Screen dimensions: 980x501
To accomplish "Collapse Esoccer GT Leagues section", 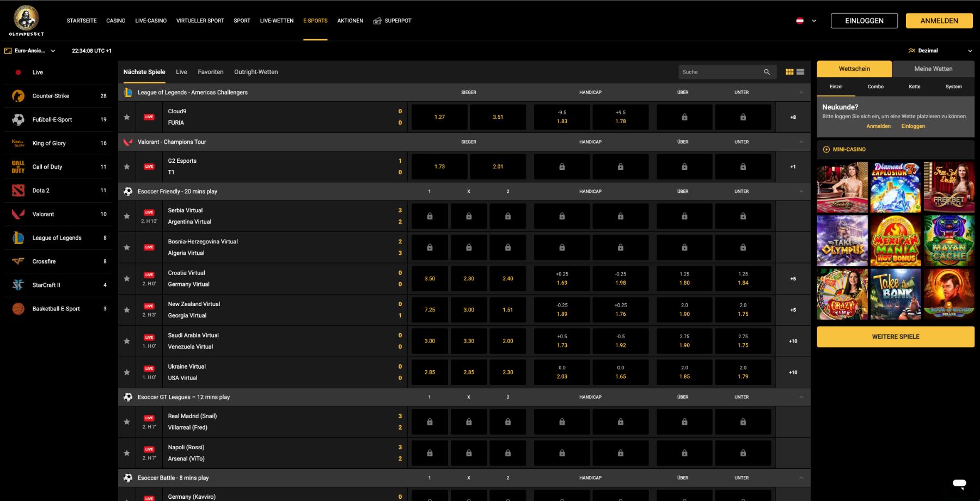I will coord(801,398).
